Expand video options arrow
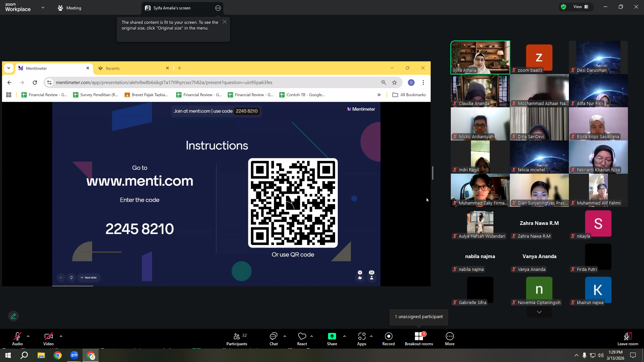The width and height of the screenshot is (644, 362). point(61,336)
